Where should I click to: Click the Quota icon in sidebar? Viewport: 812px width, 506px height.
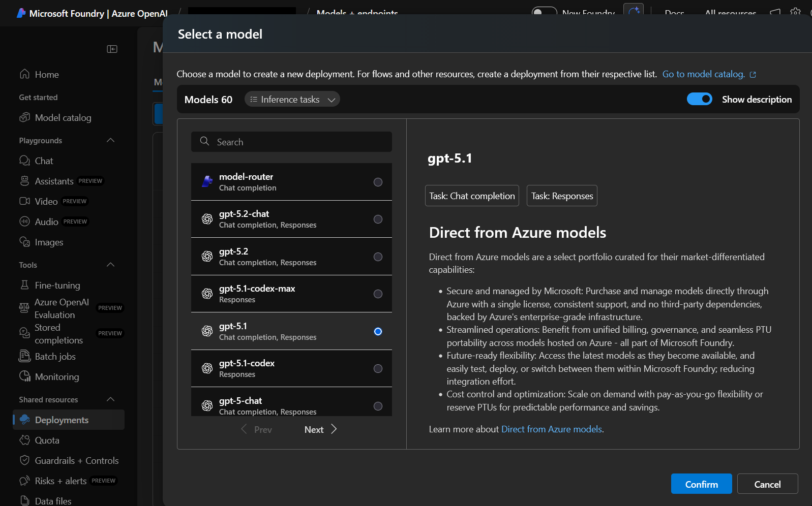click(x=24, y=440)
